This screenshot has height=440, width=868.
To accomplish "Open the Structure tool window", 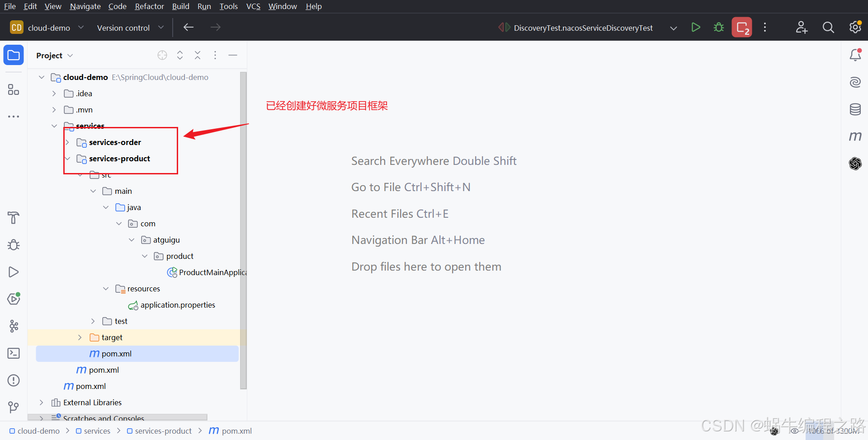I will pos(14,89).
